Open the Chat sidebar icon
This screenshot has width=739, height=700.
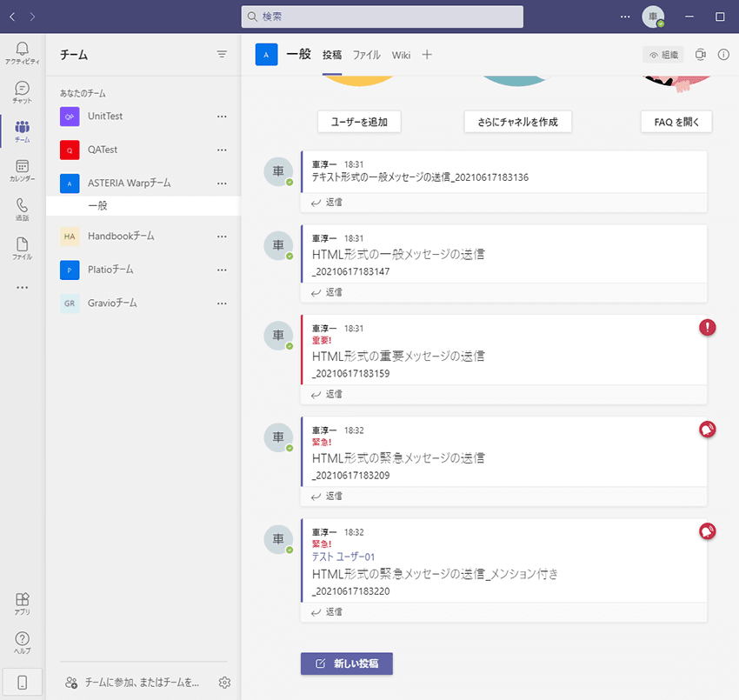pos(22,92)
